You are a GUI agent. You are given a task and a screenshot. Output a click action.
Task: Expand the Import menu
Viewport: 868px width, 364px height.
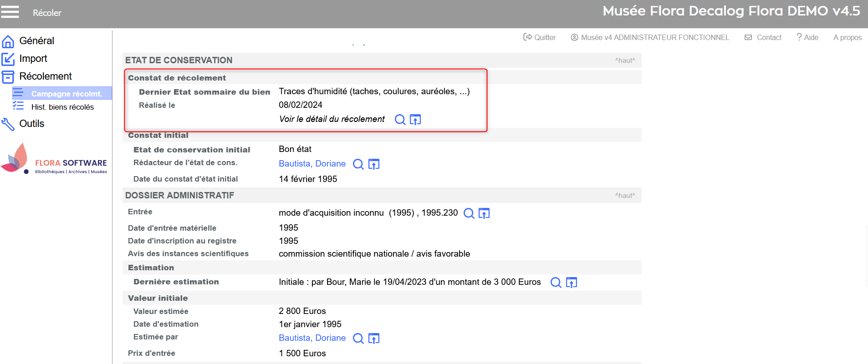(x=33, y=59)
